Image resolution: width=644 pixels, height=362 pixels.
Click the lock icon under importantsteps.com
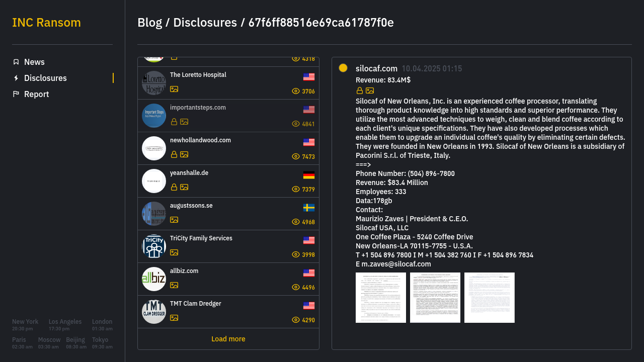174,122
